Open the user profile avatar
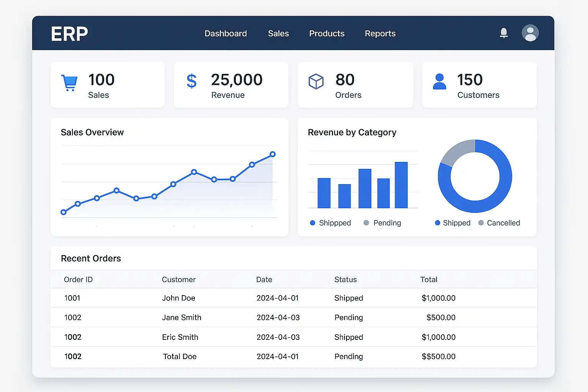Viewport: 588px width, 392px height. [530, 33]
